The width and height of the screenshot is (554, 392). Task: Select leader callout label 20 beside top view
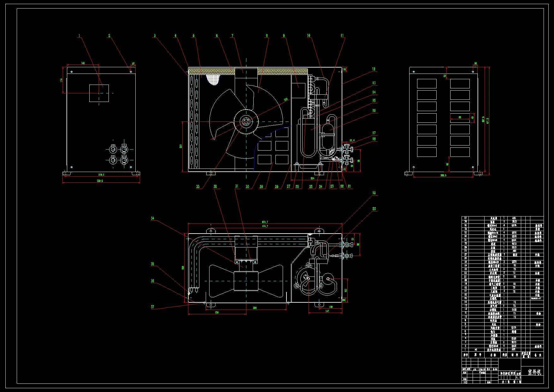point(374,209)
